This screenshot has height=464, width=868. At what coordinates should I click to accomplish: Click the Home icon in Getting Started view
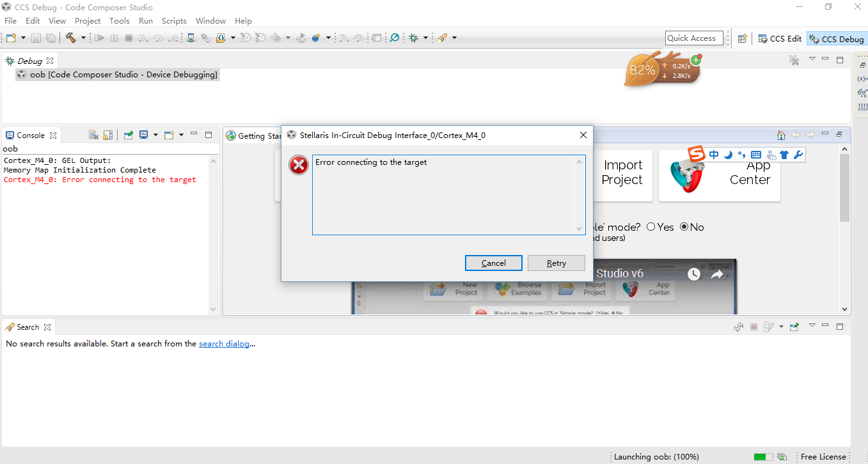point(781,135)
